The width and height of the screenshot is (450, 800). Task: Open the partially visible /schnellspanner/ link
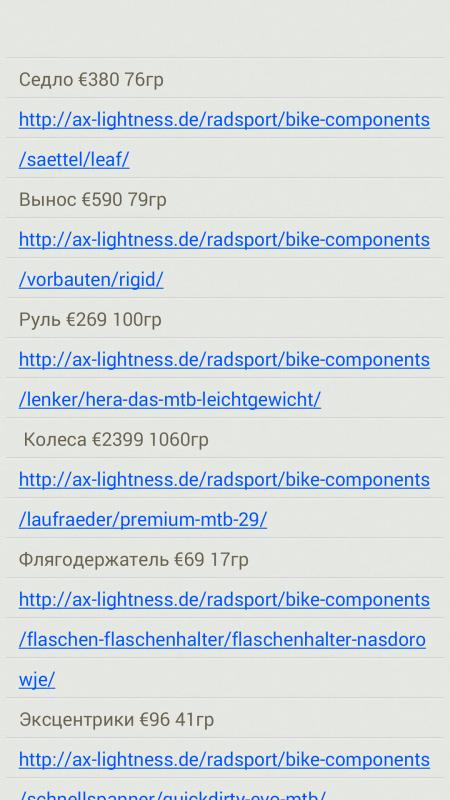tap(172, 794)
